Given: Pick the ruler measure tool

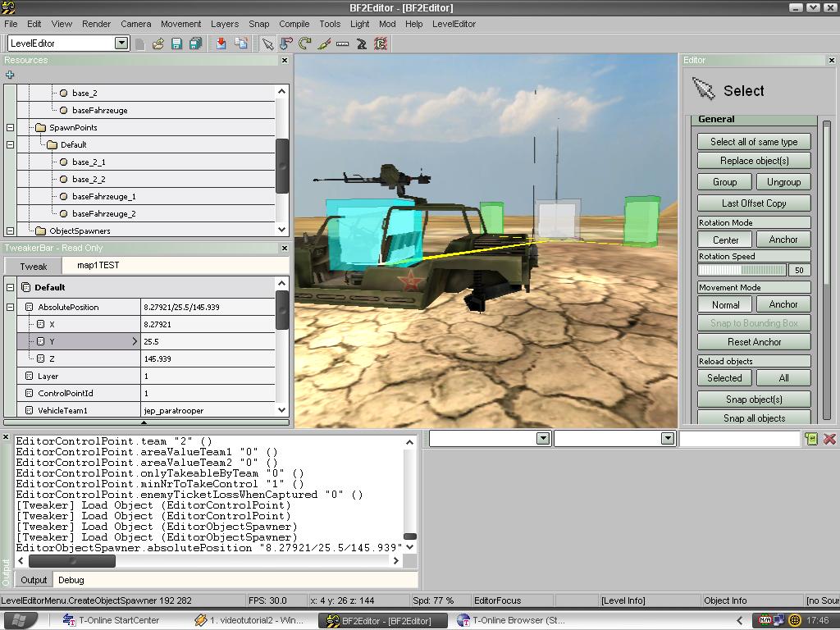Looking at the screenshot, I should pos(342,43).
